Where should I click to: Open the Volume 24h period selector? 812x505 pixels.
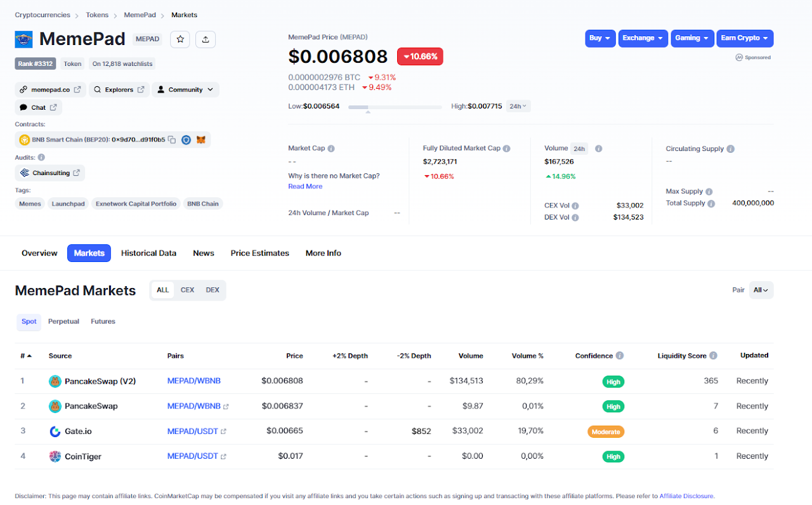(x=579, y=148)
